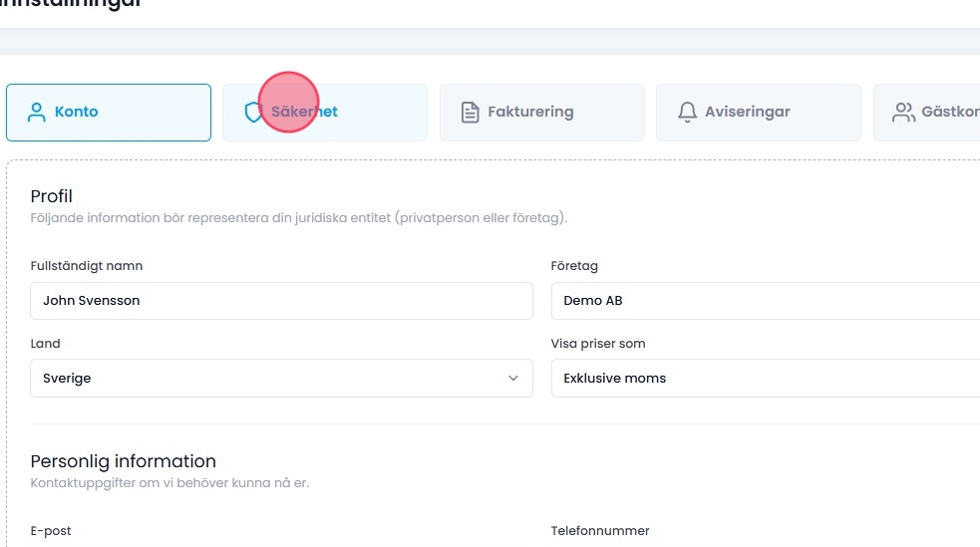Click the Profil section heading
The width and height of the screenshot is (980, 547).
(52, 196)
